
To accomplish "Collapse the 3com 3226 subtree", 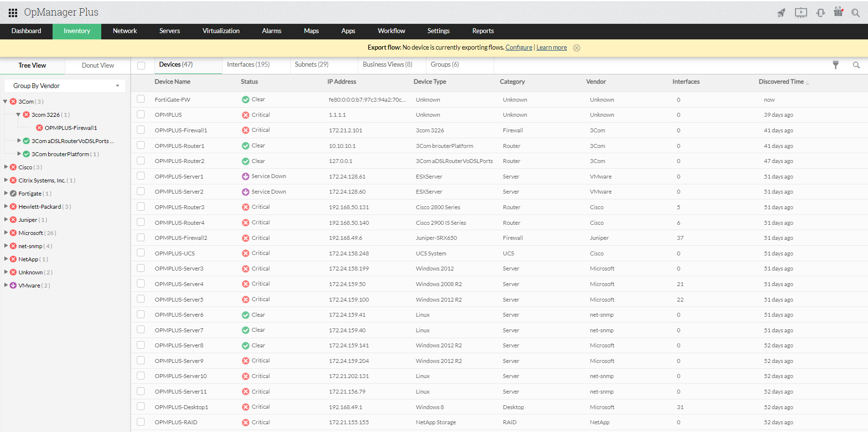I will coord(18,115).
